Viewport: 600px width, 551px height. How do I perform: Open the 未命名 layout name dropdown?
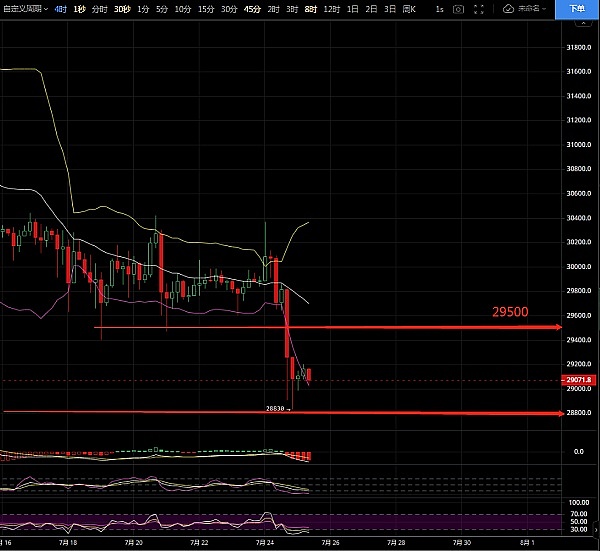[532, 9]
